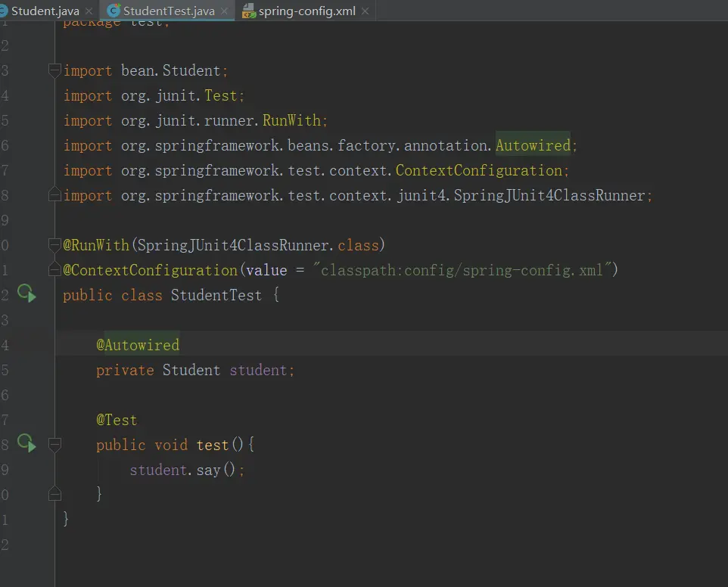This screenshot has width=728, height=587.
Task: Click the spring-config.xml file icon
Action: (249, 11)
